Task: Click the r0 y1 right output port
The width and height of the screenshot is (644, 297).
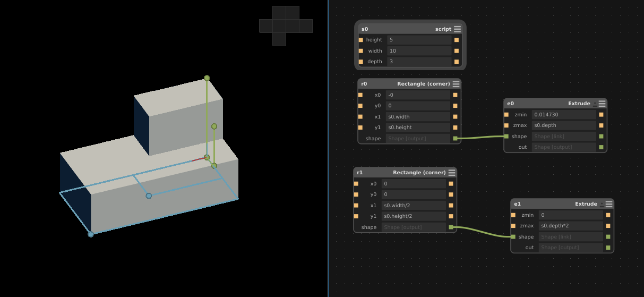Action: click(455, 128)
